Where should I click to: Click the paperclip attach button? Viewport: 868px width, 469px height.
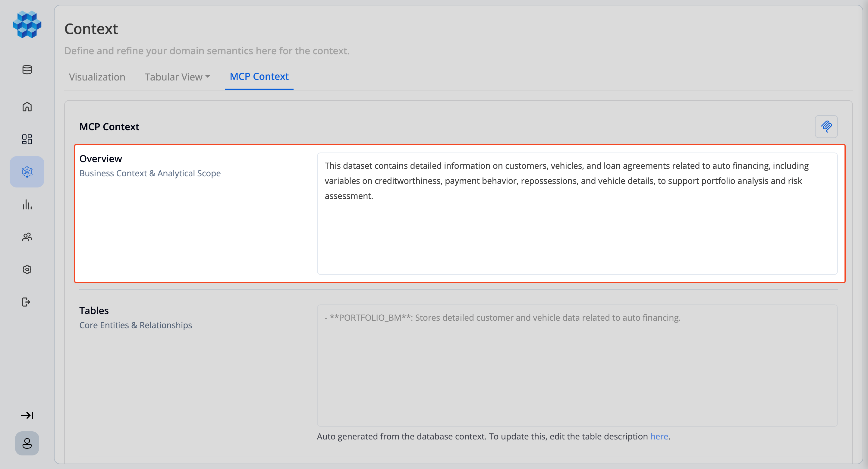[826, 127]
